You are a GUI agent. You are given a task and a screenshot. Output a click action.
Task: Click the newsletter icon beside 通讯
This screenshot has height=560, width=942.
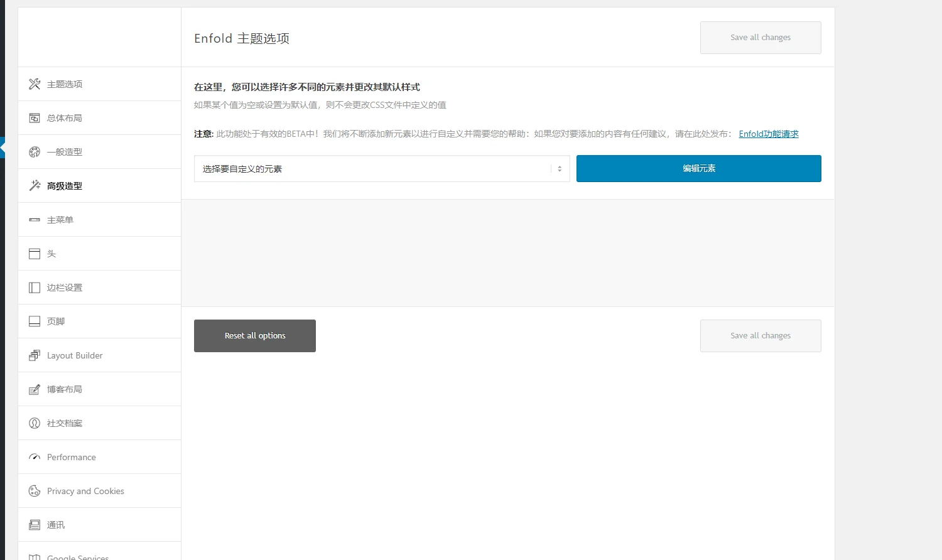click(x=35, y=525)
